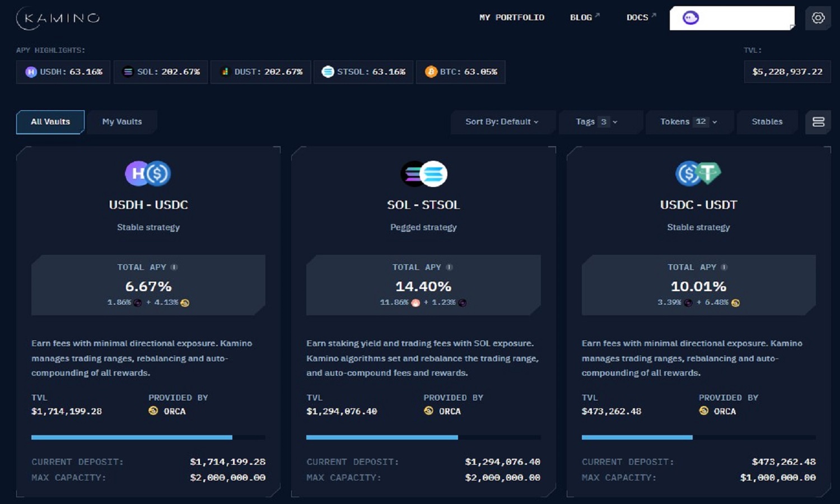Click APY HIGHLIGHTS label

(x=51, y=50)
